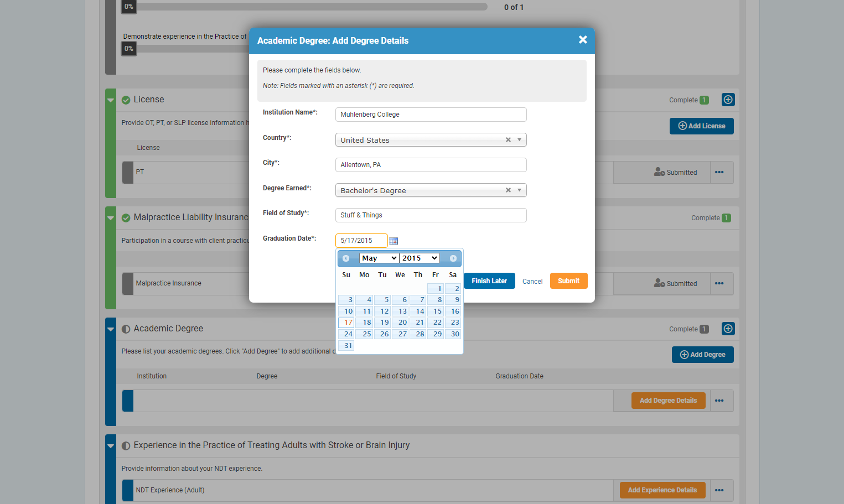Go to next month in calendar
Screen dimensions: 844x504
coord(453,258)
